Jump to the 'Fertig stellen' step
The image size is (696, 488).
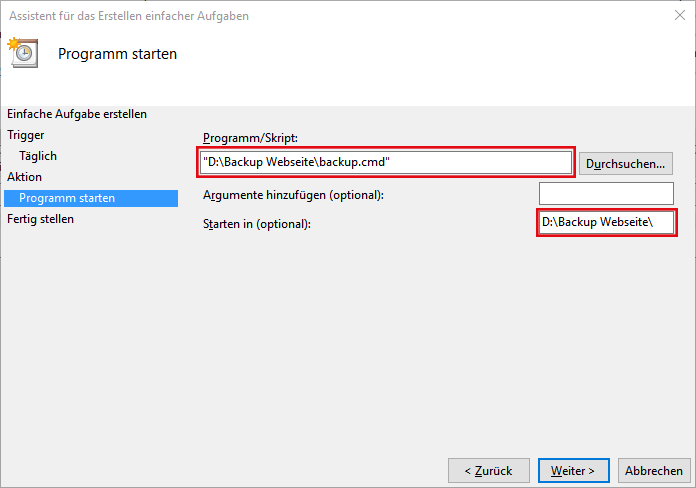point(41,218)
